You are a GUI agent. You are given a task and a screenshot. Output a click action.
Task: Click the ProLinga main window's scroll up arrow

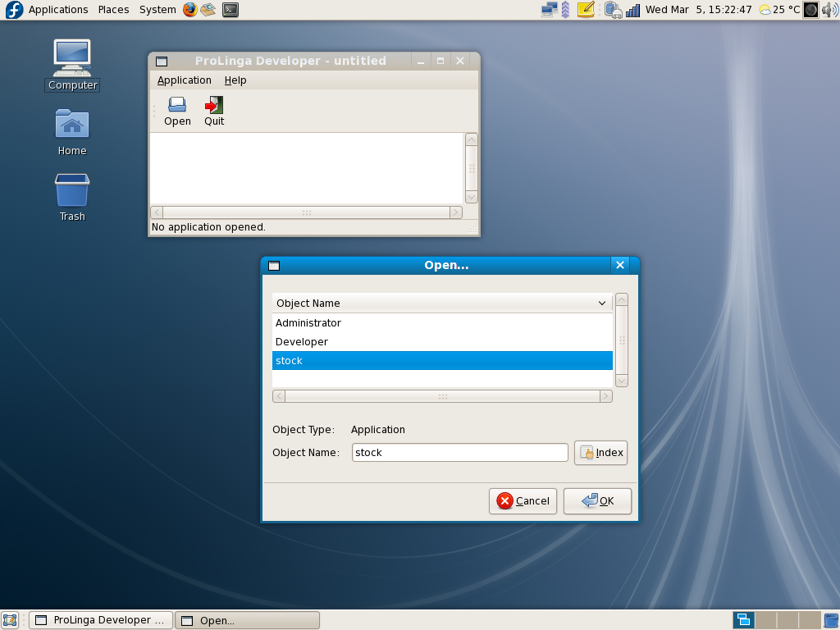(472, 139)
